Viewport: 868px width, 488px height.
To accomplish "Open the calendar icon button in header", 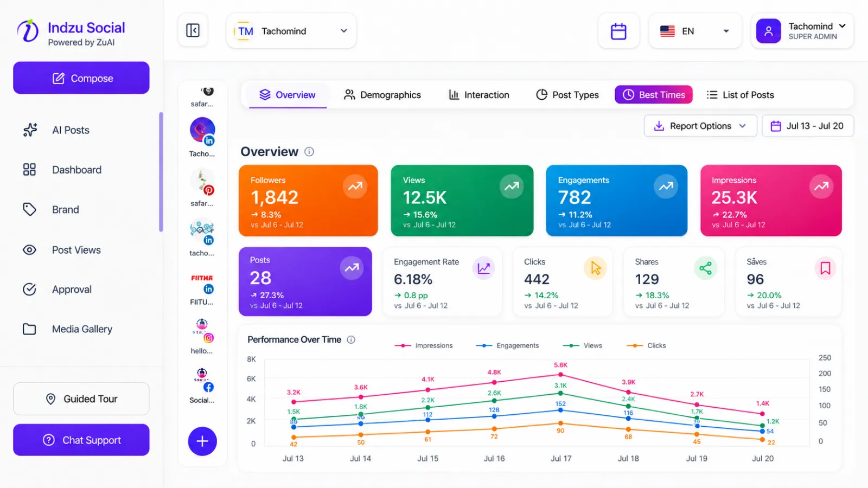I will click(x=618, y=31).
